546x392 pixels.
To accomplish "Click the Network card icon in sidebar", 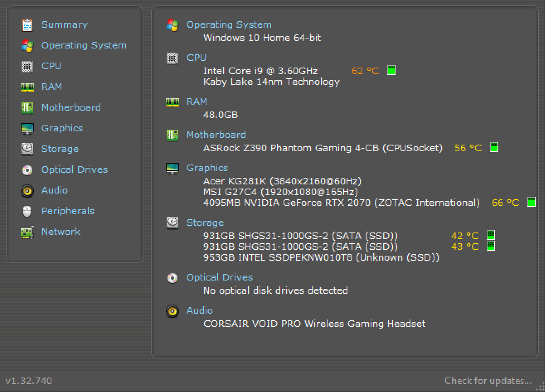I will tap(27, 232).
